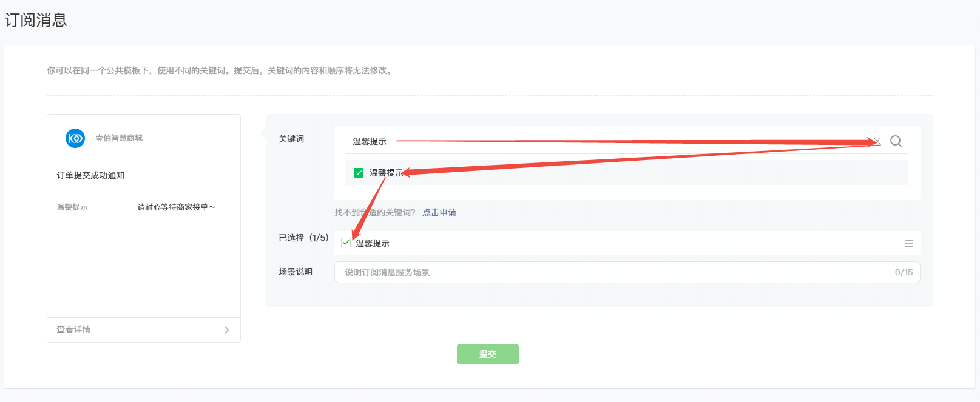Click the 壹佰智慧商城 shop name text
This screenshot has height=402, width=980.
point(119,138)
